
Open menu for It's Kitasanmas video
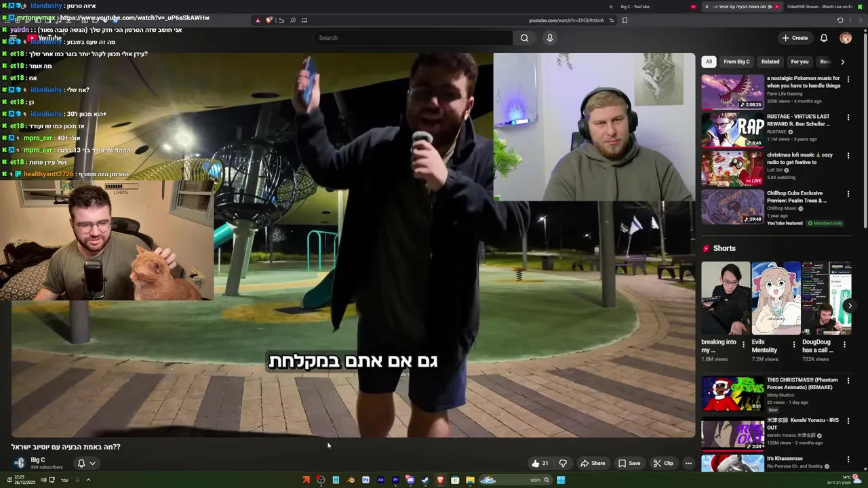(x=848, y=460)
